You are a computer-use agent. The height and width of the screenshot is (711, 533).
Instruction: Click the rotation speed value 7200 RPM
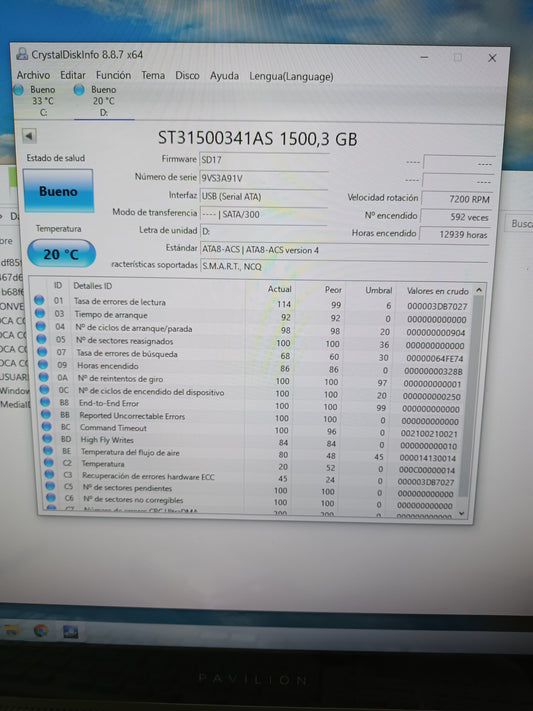point(456,199)
